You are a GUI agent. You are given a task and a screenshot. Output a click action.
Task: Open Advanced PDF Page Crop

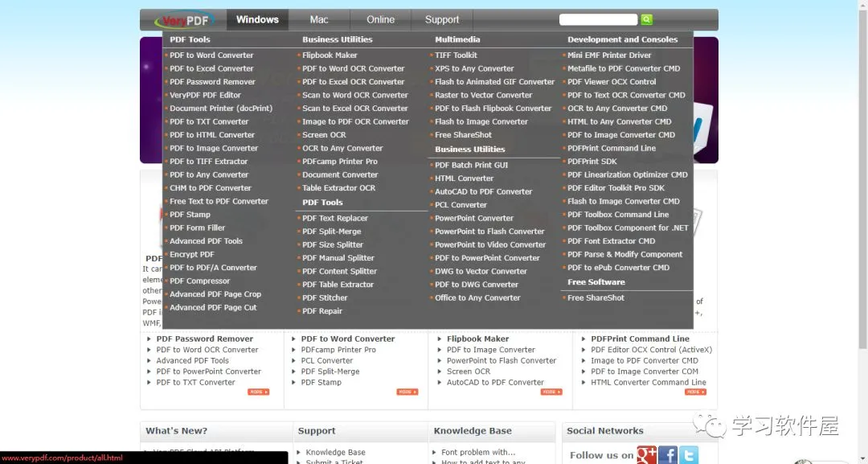[x=215, y=294]
